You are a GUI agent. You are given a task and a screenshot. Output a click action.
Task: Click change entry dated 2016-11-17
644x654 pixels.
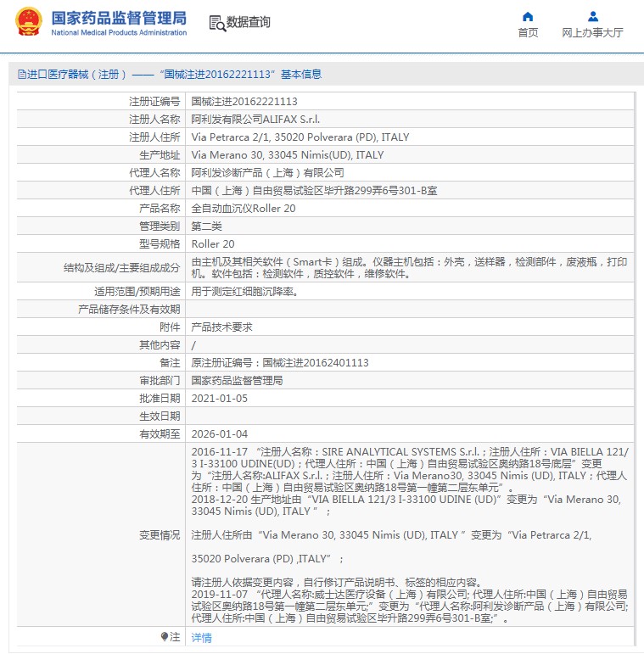(410, 470)
